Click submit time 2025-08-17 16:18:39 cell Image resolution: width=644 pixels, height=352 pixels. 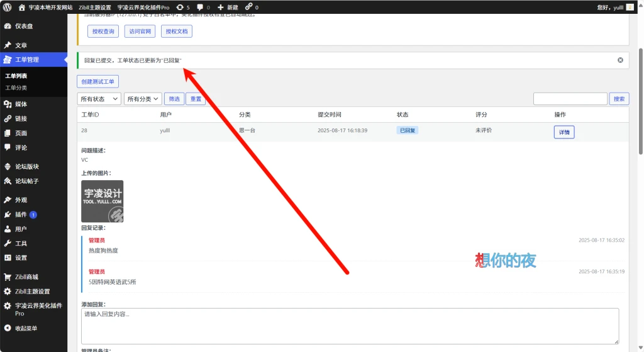pyautogui.click(x=343, y=130)
